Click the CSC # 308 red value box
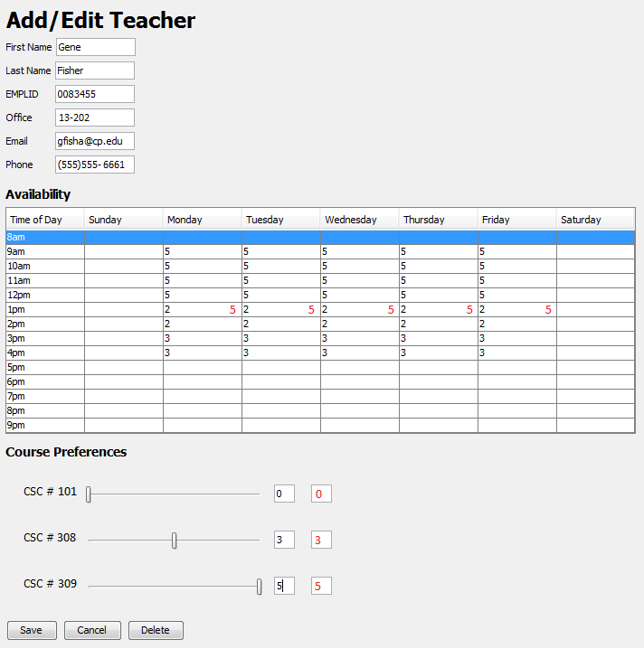Screen dimensions: 644x649 click(x=321, y=540)
